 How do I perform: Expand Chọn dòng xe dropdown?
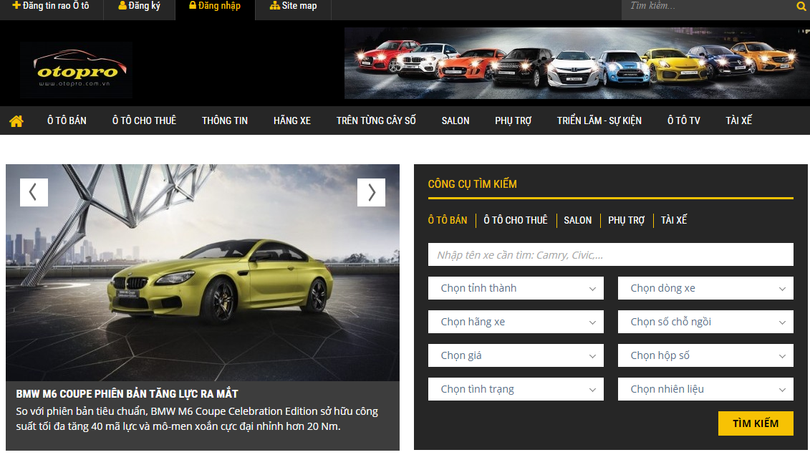(x=708, y=289)
